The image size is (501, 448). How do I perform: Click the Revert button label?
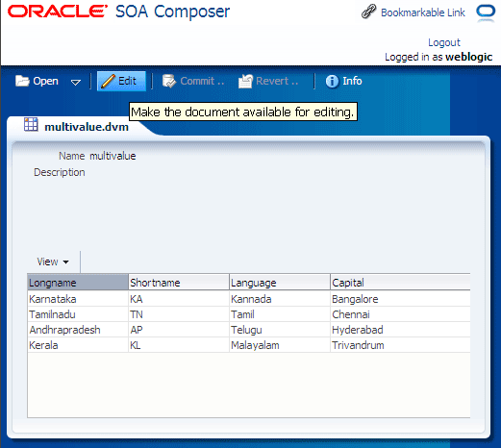coord(277,81)
